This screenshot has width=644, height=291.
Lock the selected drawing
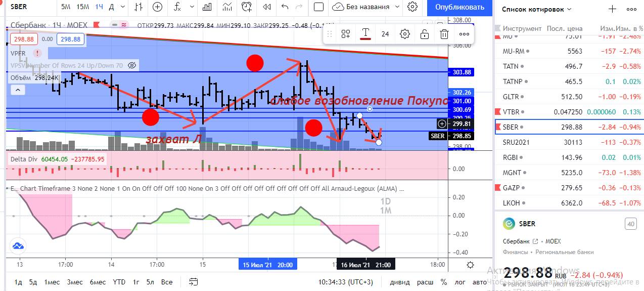[425, 34]
